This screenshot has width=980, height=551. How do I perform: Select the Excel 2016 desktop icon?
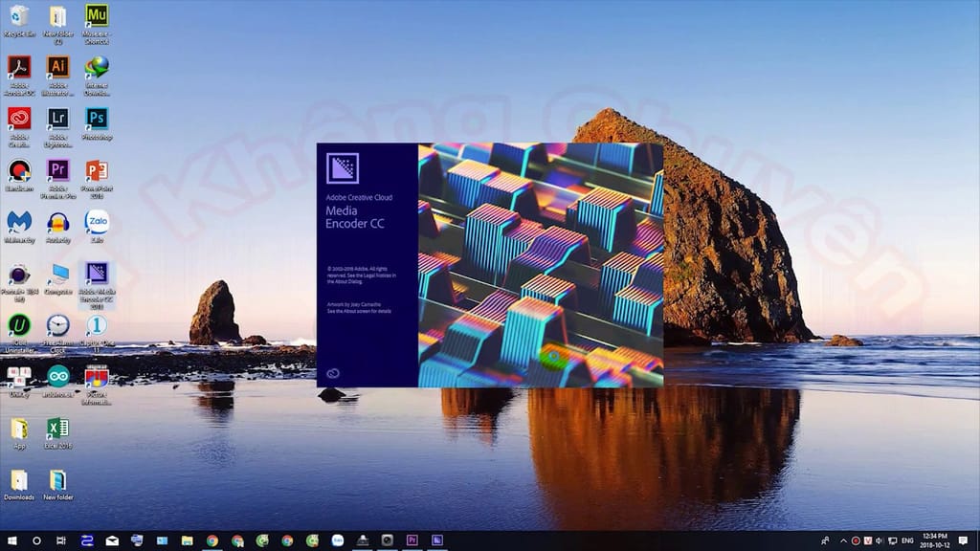click(x=57, y=433)
